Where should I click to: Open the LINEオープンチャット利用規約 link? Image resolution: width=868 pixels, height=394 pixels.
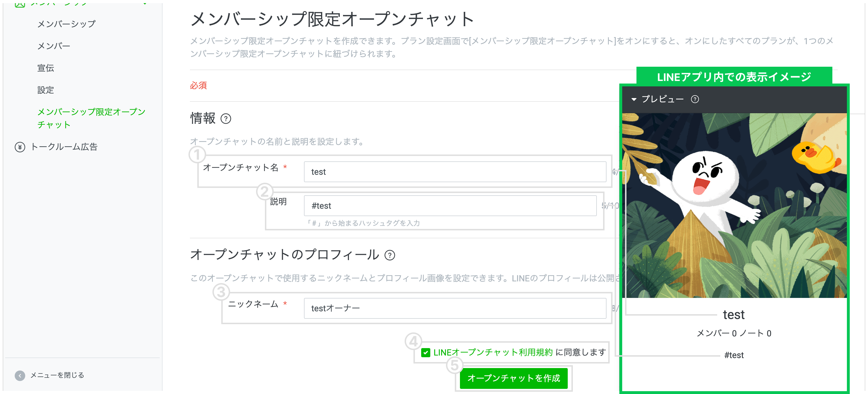tap(493, 353)
